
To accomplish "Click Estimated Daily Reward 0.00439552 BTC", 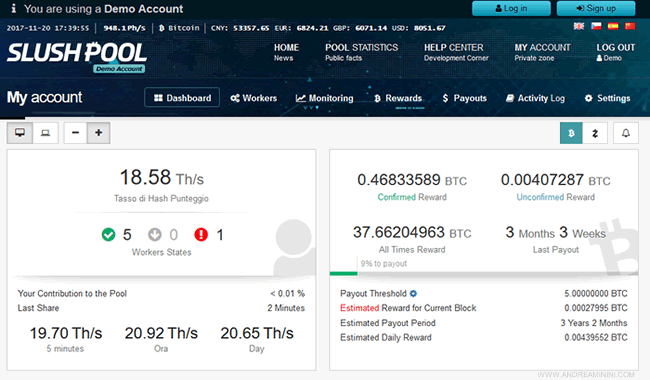I will pyautogui.click(x=596, y=337).
